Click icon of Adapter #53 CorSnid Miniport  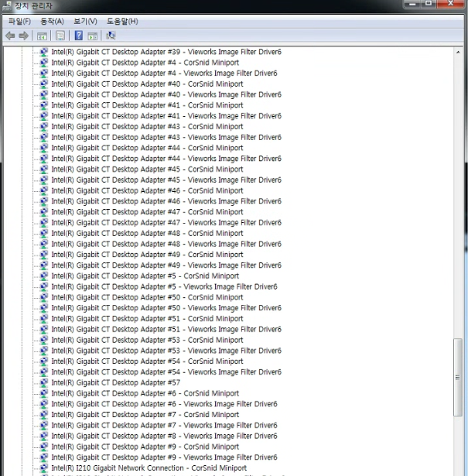(44, 340)
